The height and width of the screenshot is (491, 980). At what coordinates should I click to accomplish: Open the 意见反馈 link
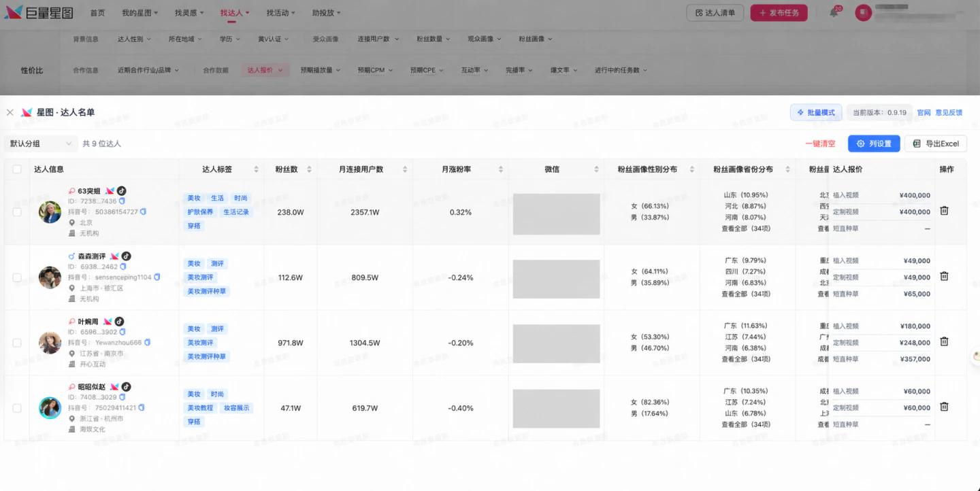point(949,113)
